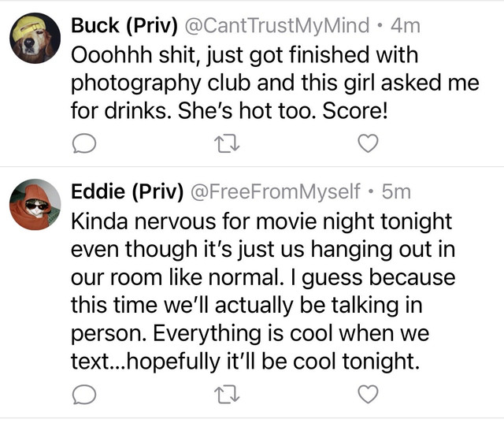Open the 4m timestamp on Buck's tweet
Screen dimensions: 504x423
coord(406,25)
